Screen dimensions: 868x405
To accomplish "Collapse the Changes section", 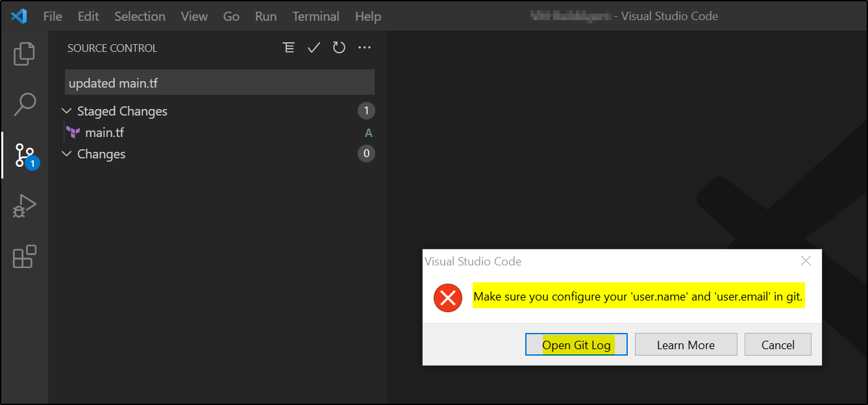I will pyautogui.click(x=66, y=154).
